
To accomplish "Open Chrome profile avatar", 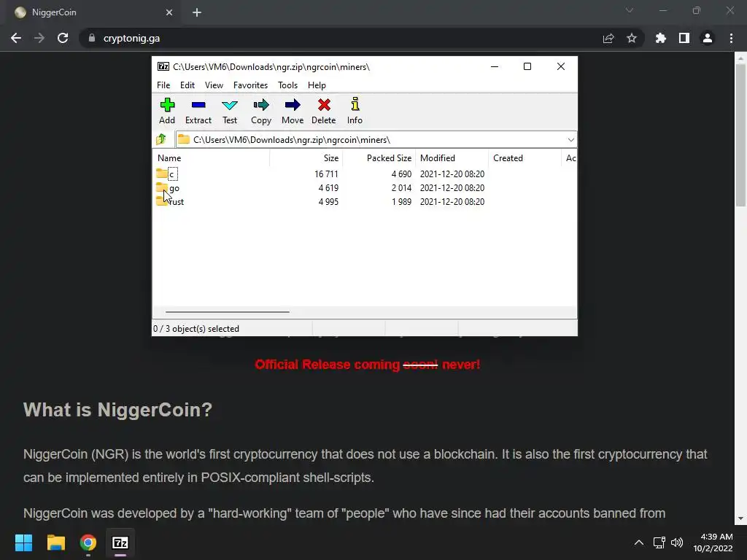I will [x=708, y=38].
